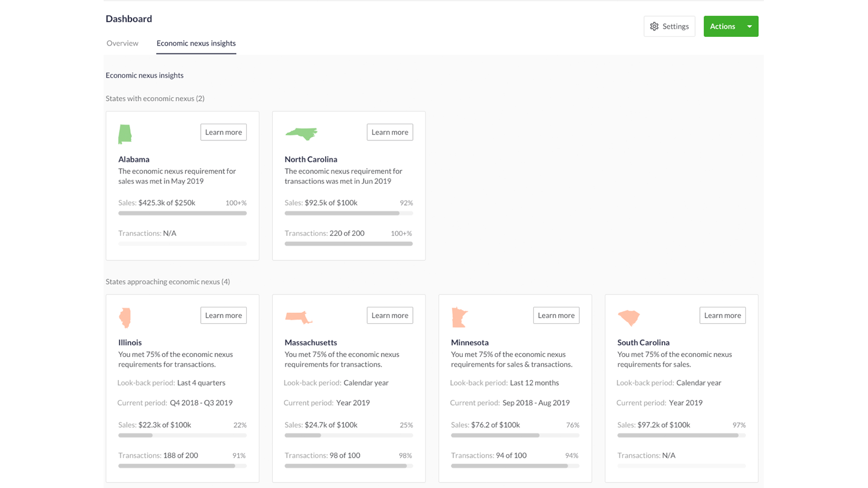The image size is (868, 488).
Task: Click the Illinois state map icon
Action: (x=125, y=317)
